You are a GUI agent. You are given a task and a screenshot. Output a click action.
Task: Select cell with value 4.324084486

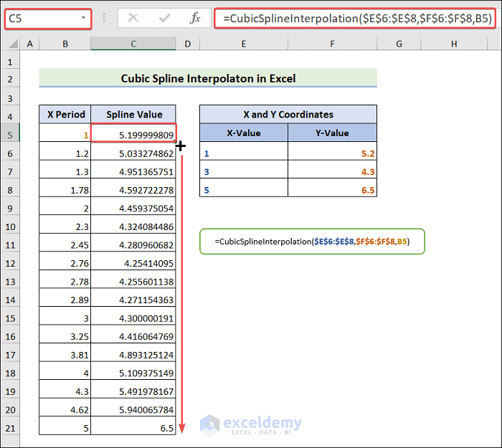coord(133,224)
